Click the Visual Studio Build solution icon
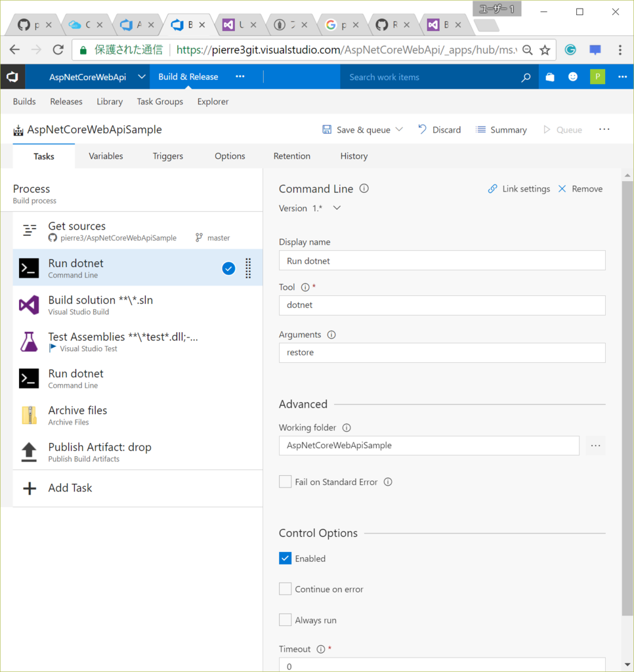Image resolution: width=634 pixels, height=672 pixels. click(x=29, y=304)
